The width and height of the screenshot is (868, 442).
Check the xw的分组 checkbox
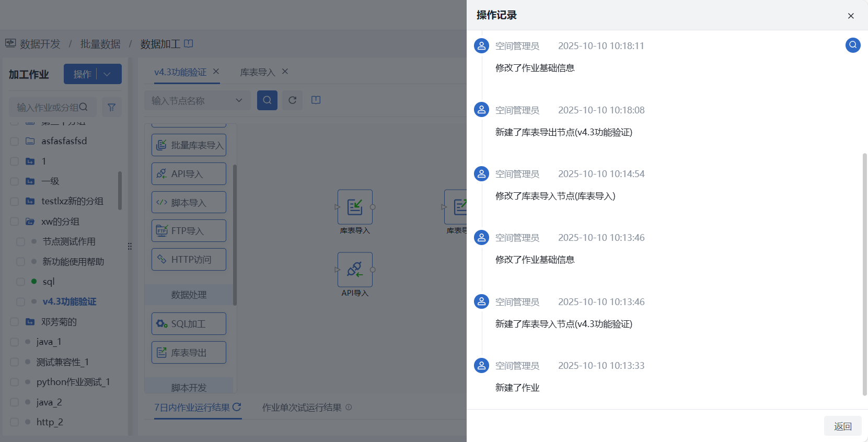pos(15,222)
